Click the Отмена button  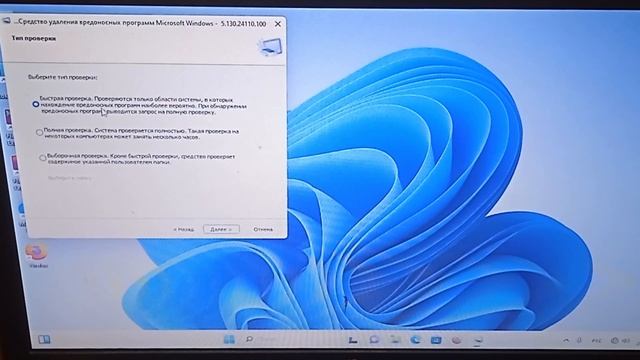click(263, 229)
